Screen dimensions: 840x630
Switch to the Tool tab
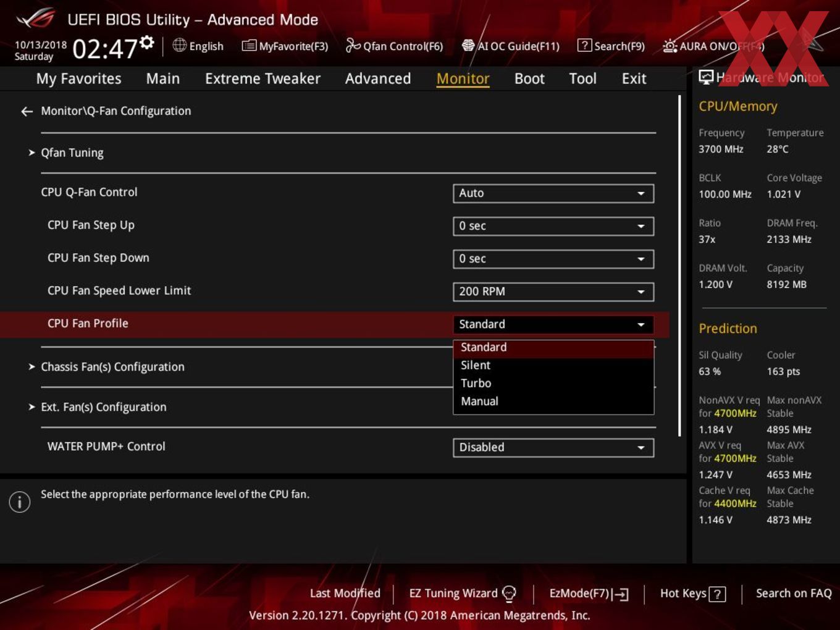pyautogui.click(x=582, y=78)
